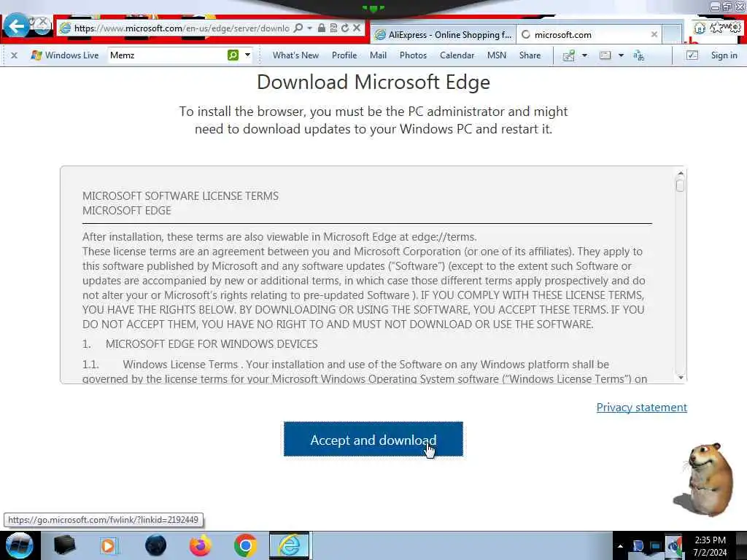Open Calendar from the Windows Live toolbar
747x560 pixels.
(457, 55)
